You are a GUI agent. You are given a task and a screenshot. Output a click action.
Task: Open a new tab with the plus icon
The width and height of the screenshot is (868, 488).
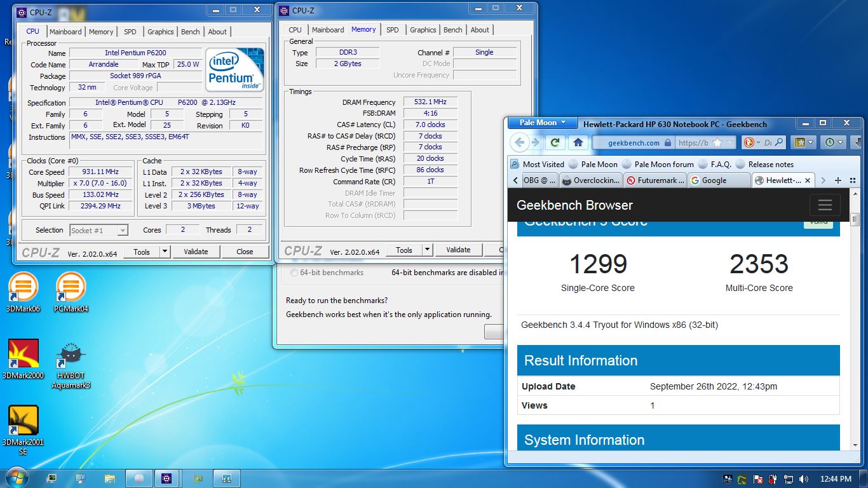(x=837, y=180)
